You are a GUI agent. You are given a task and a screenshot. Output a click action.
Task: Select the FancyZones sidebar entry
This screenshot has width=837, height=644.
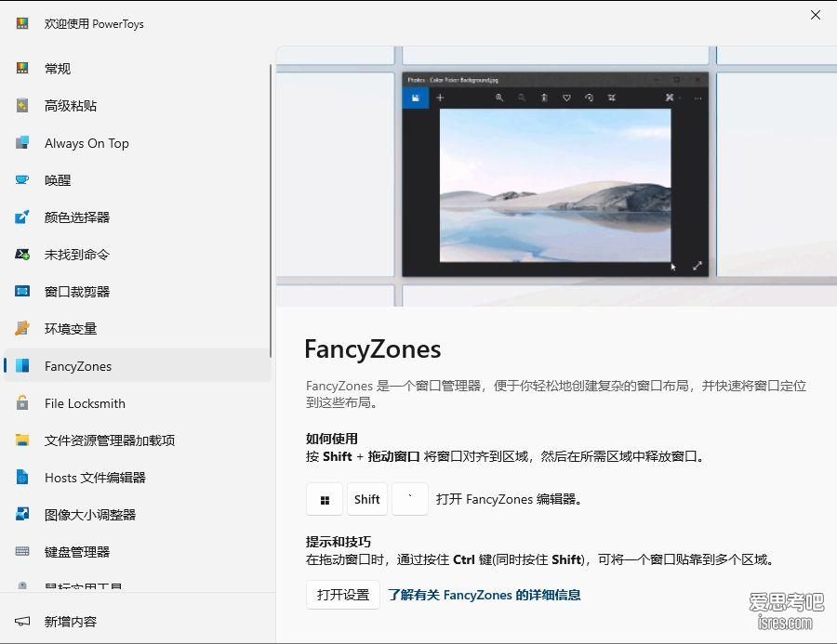coord(138,365)
